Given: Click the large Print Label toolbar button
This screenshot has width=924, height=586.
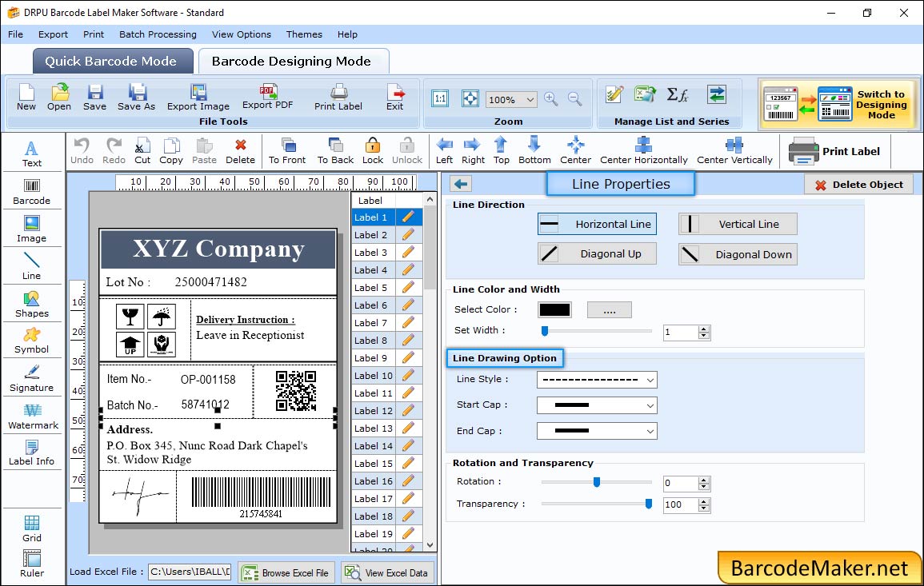Looking at the screenshot, I should coord(834,151).
